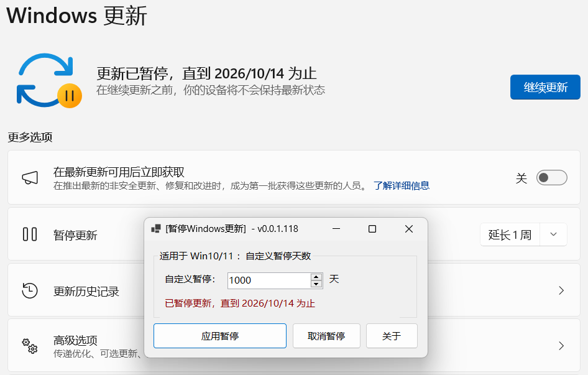This screenshot has height=375, width=588.
Task: Click the gears icon for 高级选项
Action: point(30,346)
